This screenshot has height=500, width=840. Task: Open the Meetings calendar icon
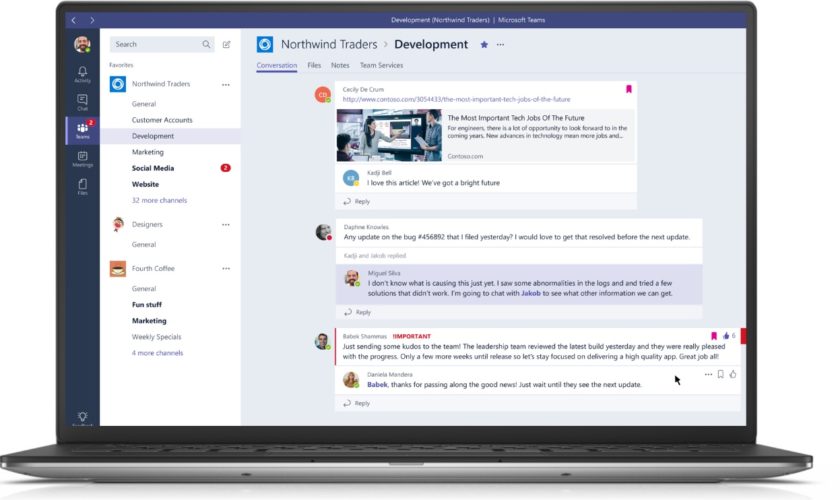click(82, 159)
